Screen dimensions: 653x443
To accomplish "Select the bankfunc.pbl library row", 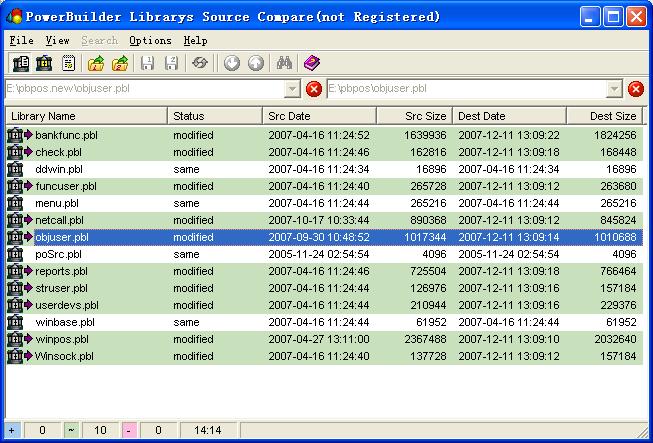I will [66, 135].
